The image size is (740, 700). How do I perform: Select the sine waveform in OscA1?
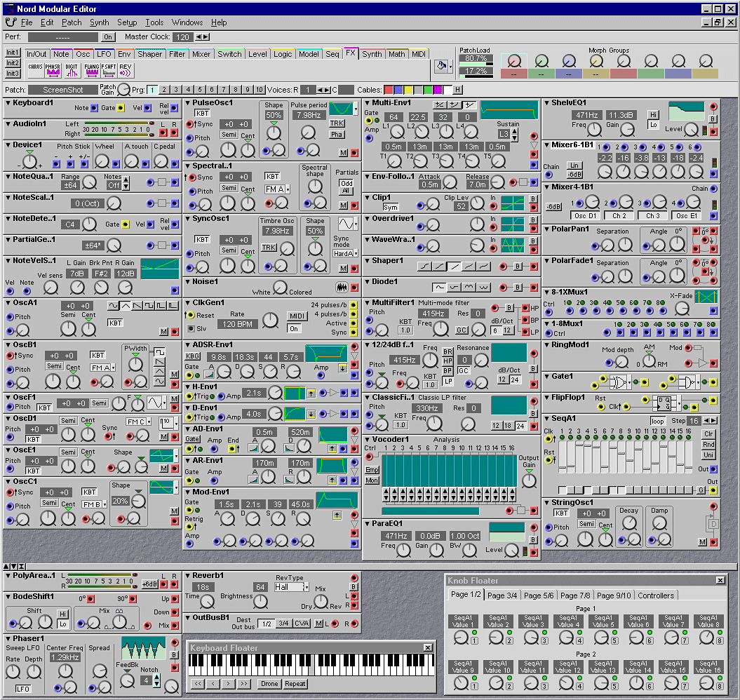tap(113, 306)
